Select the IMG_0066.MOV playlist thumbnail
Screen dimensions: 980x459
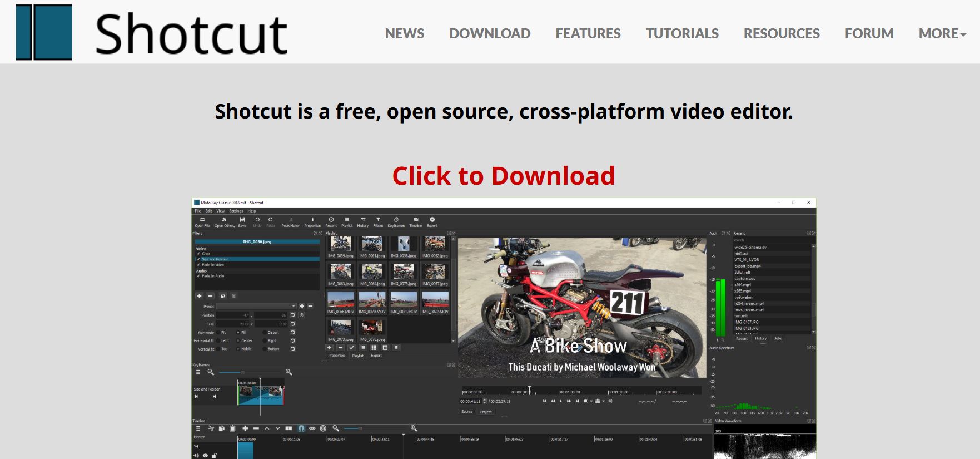click(341, 303)
